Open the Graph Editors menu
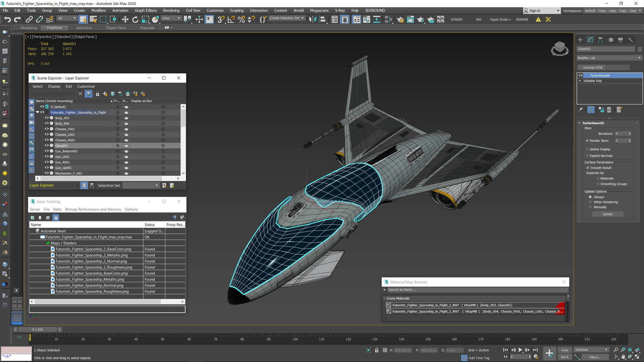644x362 pixels. 146,10
